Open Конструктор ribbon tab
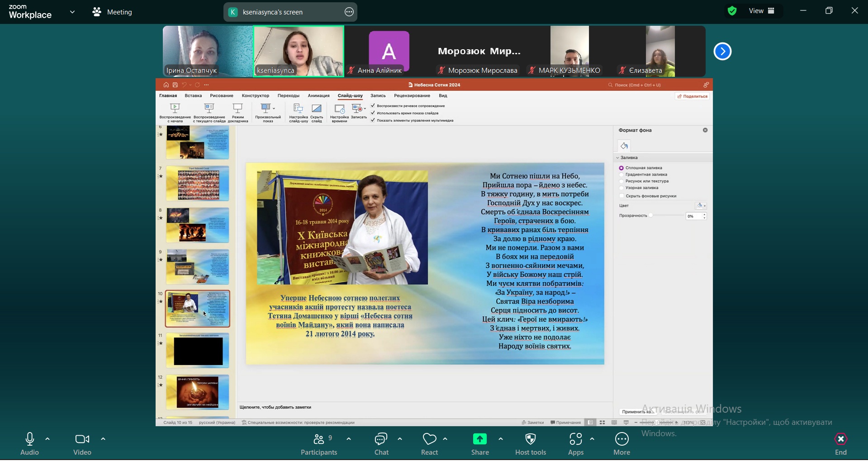 pyautogui.click(x=256, y=96)
